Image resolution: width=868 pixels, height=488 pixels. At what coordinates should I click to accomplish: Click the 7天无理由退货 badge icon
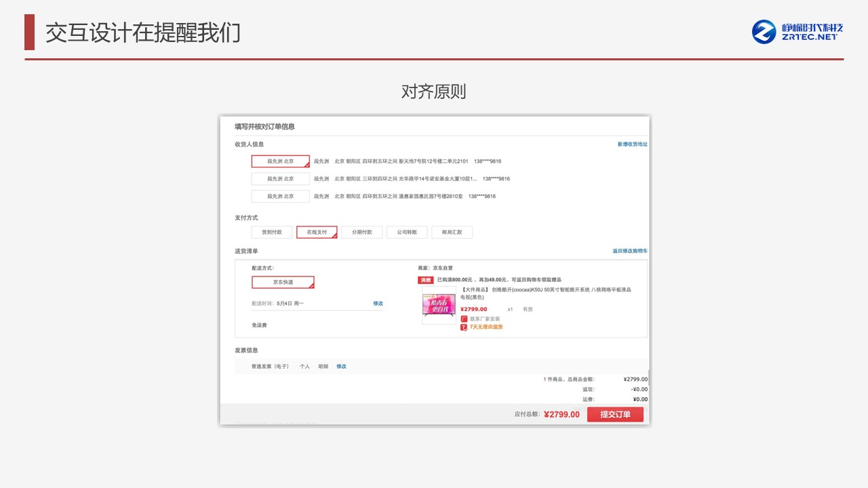pos(464,327)
